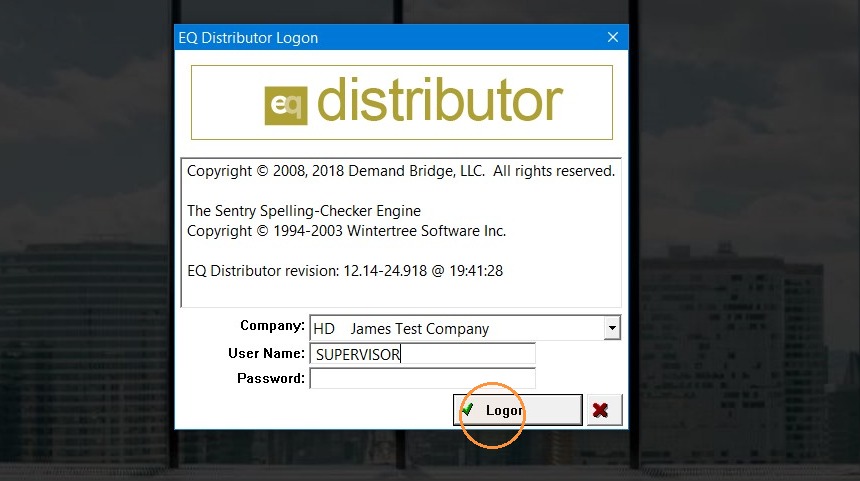Image resolution: width=860 pixels, height=481 pixels.
Task: Click the Wintertree Software copyright line
Action: pos(346,231)
